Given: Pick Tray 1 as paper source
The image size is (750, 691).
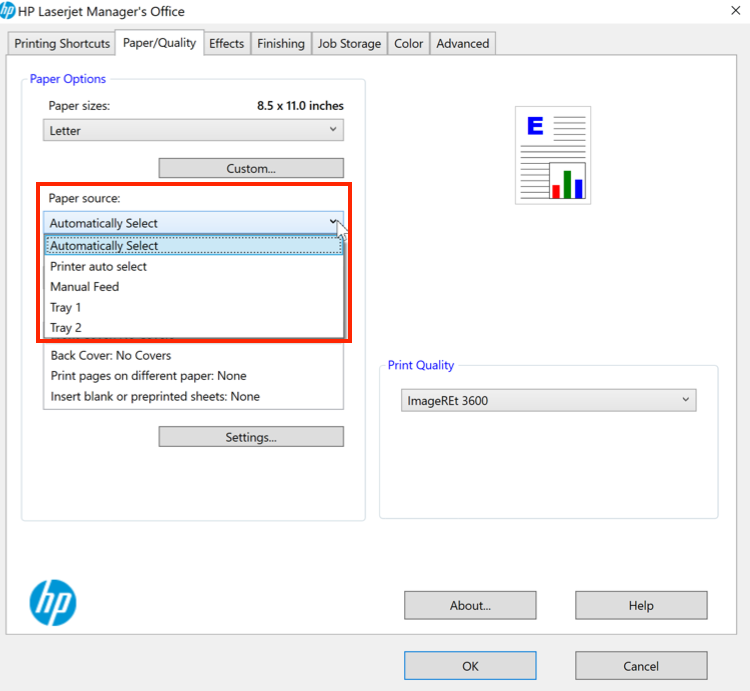Looking at the screenshot, I should (x=194, y=307).
